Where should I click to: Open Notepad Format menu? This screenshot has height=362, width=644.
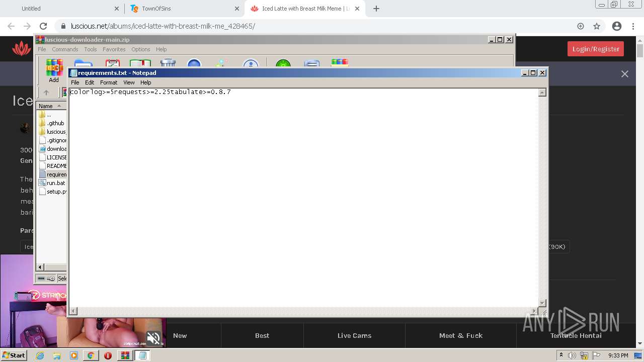pyautogui.click(x=109, y=82)
